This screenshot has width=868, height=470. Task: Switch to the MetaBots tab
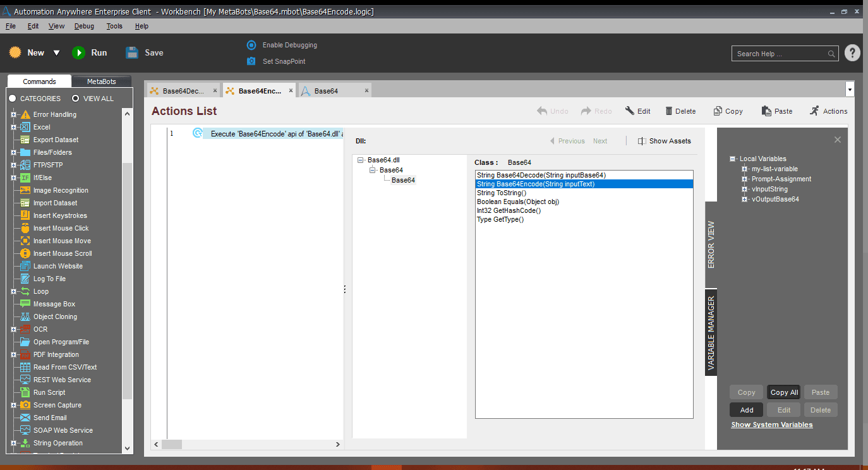pos(101,81)
